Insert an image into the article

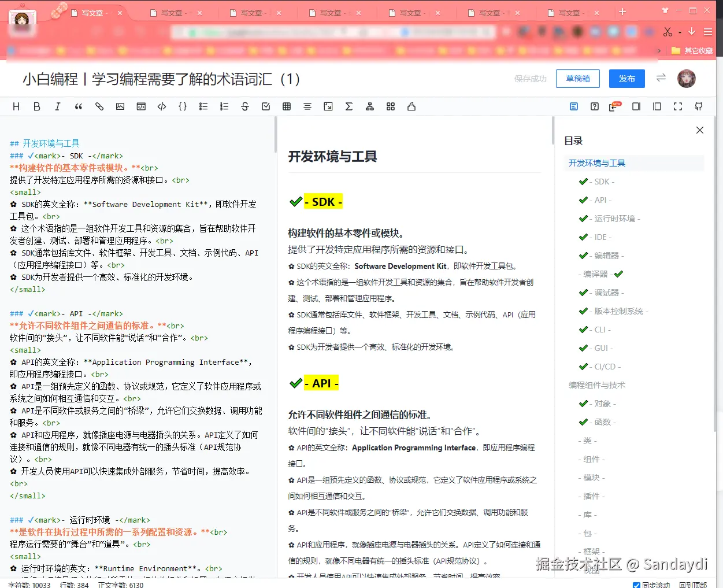120,106
